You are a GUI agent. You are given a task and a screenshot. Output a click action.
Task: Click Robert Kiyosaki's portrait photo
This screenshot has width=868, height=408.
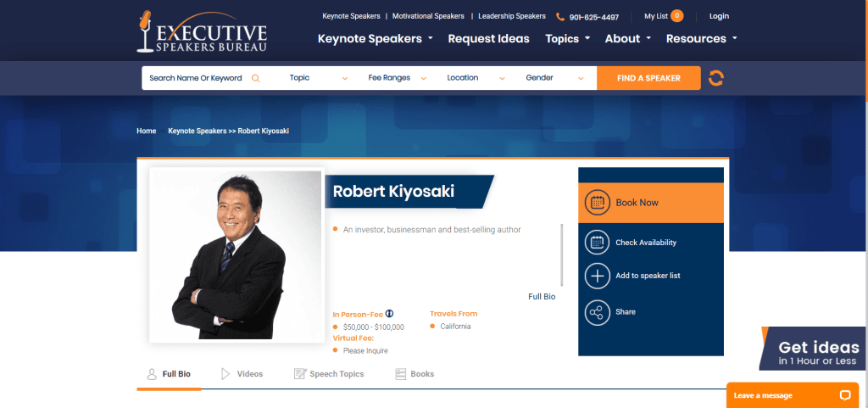[237, 254]
